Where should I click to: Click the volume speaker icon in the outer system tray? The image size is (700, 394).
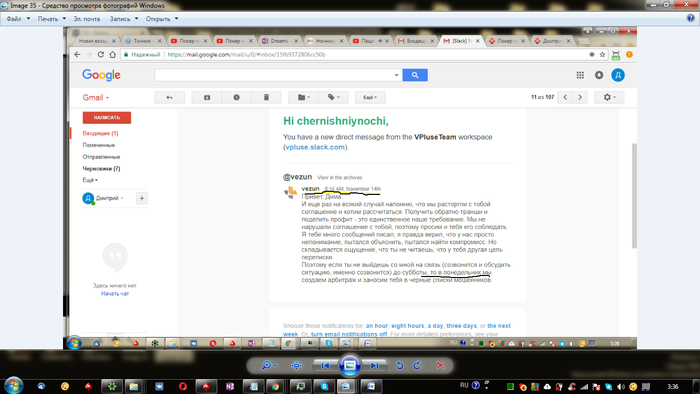coord(621,386)
